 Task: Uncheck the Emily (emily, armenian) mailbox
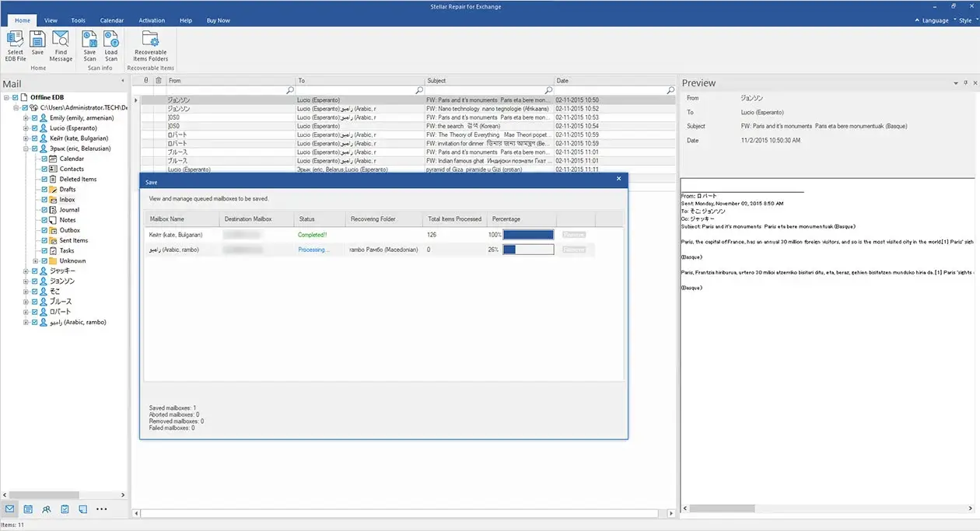[35, 118]
